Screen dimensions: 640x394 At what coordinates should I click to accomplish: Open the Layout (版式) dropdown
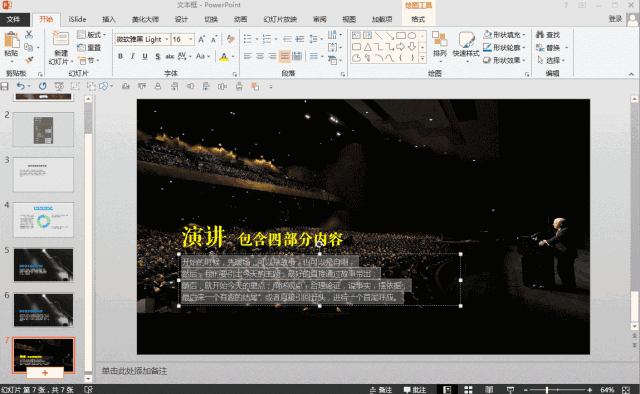(92, 35)
